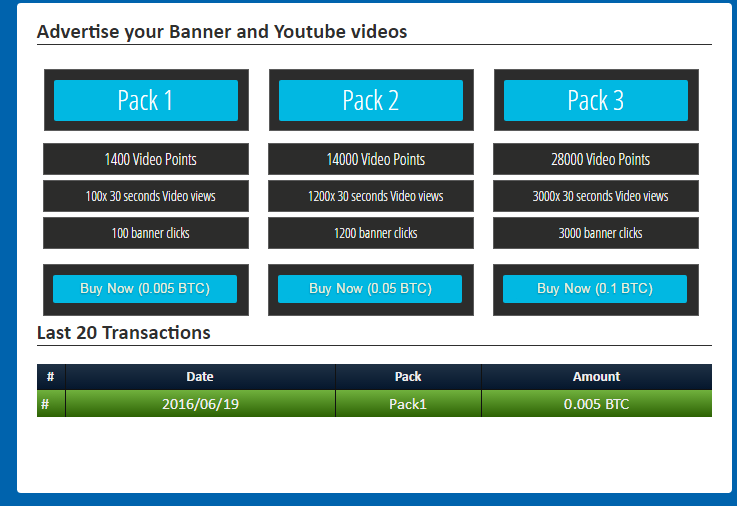Image resolution: width=737 pixels, height=506 pixels.
Task: Click 'Advertise your Banner and Youtube videos' heading
Action: click(x=222, y=32)
